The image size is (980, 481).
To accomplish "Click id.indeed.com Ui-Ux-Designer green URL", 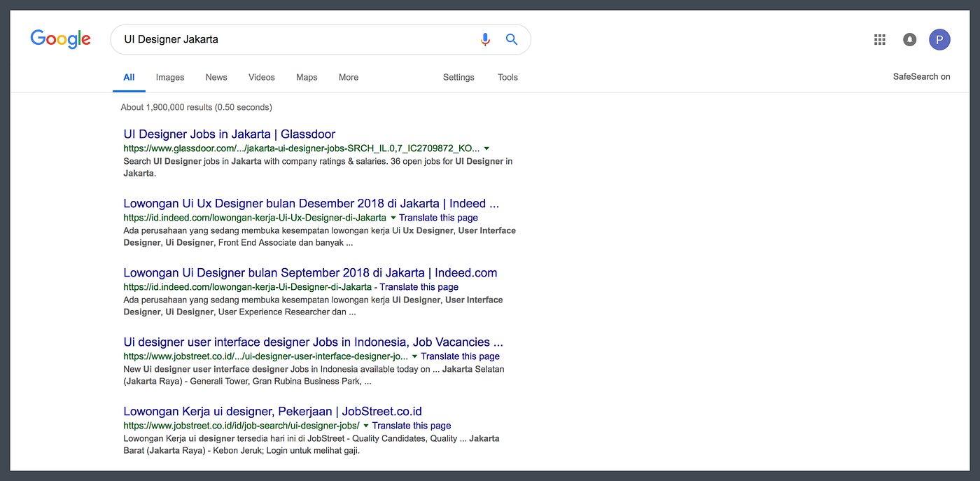I will coord(255,218).
